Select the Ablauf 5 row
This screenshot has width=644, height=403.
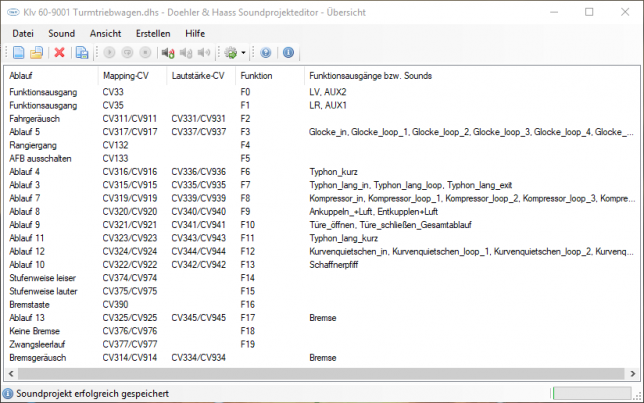[322, 132]
